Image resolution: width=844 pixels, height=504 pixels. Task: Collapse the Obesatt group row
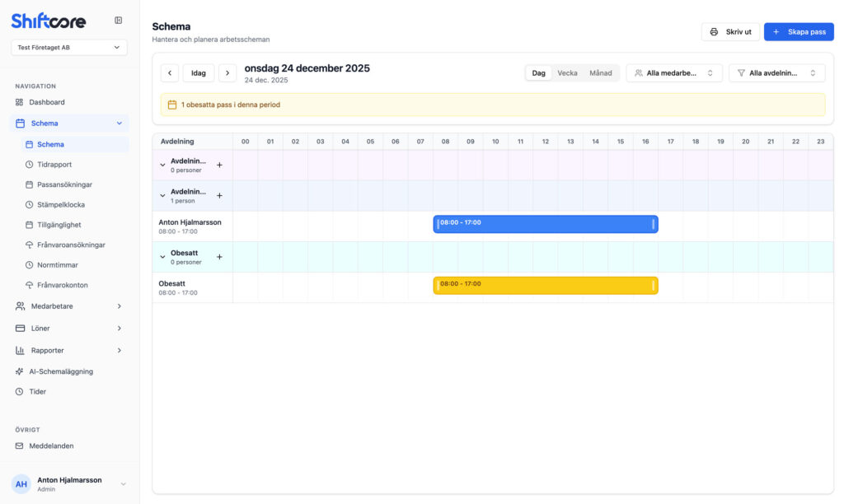pyautogui.click(x=162, y=257)
